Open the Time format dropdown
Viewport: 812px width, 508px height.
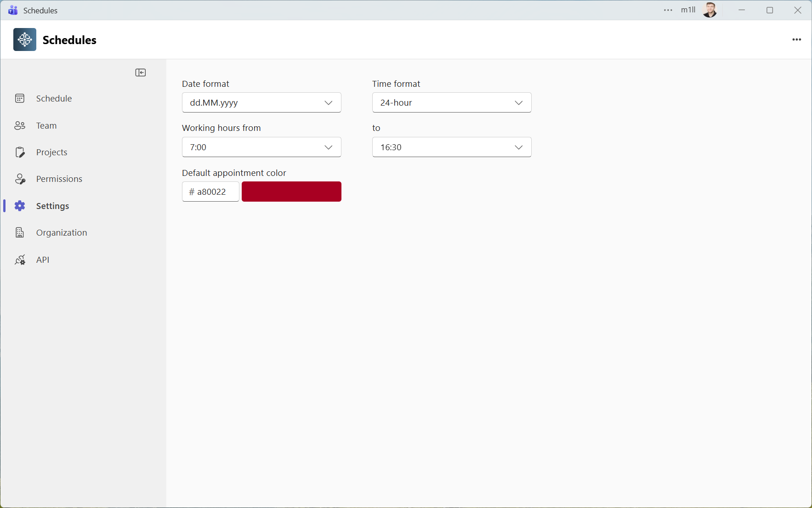coord(451,102)
